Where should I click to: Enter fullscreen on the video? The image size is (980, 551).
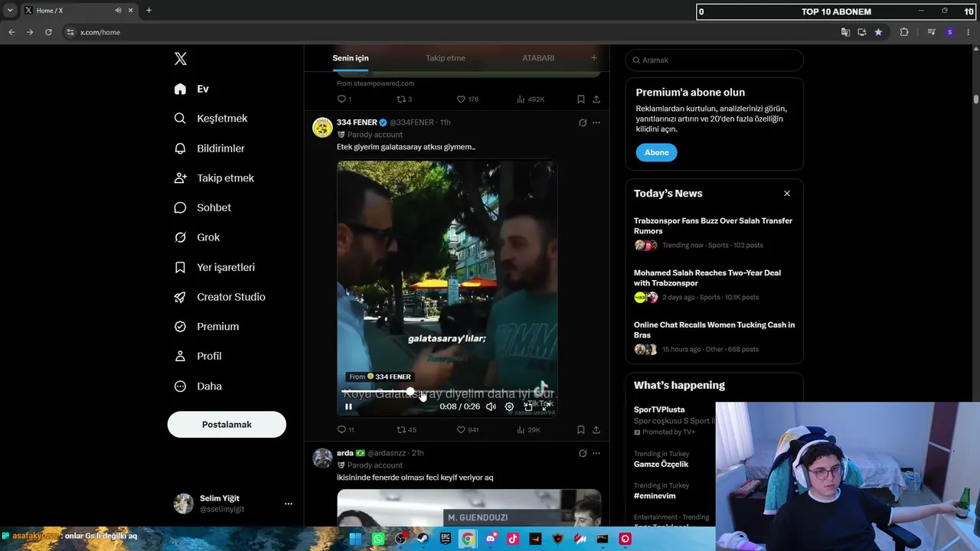click(x=546, y=407)
